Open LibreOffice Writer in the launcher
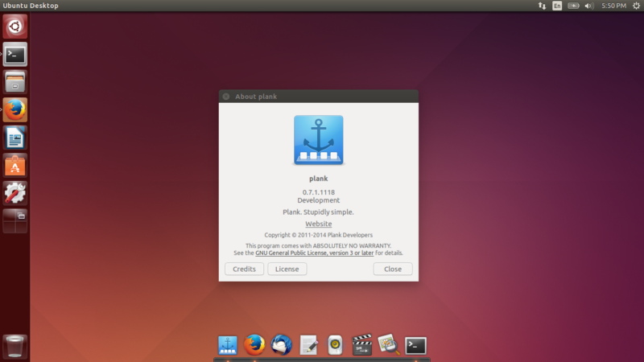Image resolution: width=644 pixels, height=362 pixels. coord(14,138)
